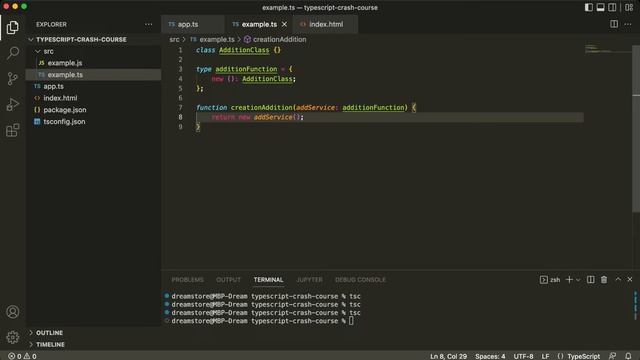Open the Explorer view in activity bar
The height and width of the screenshot is (360, 640).
coord(13,27)
